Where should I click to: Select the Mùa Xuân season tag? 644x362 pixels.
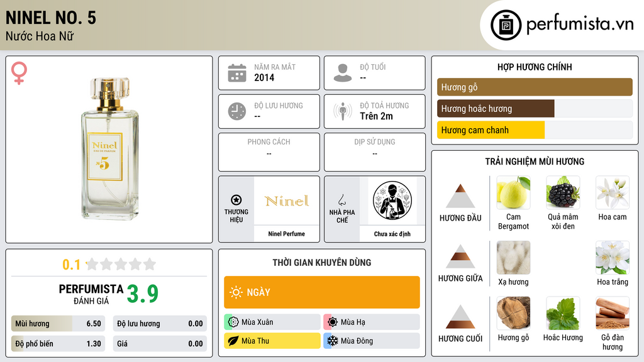pyautogui.click(x=272, y=322)
